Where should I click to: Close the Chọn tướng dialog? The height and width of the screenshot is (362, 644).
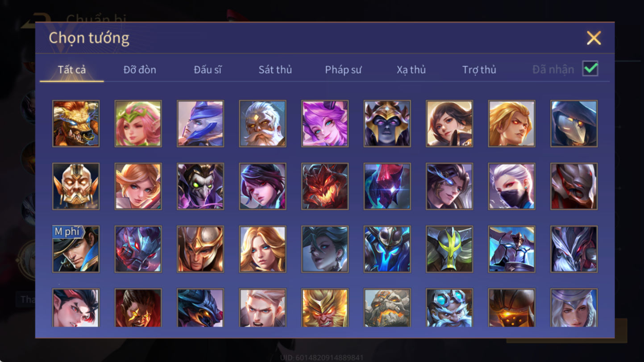(594, 38)
